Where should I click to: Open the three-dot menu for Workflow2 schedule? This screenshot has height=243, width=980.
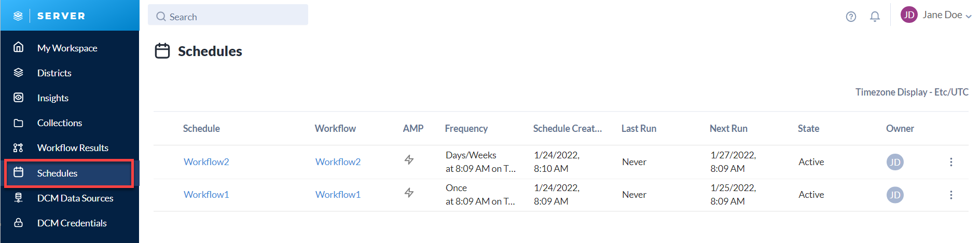click(x=951, y=162)
